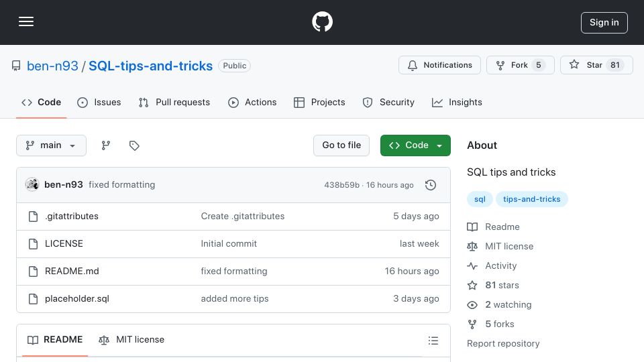Click the Notifications bell button

coord(439,65)
